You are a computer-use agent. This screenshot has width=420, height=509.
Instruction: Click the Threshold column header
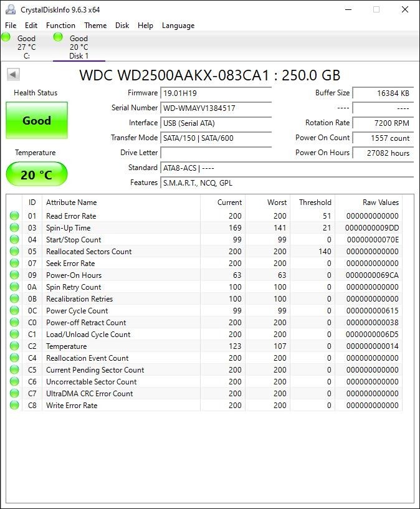[x=313, y=202]
